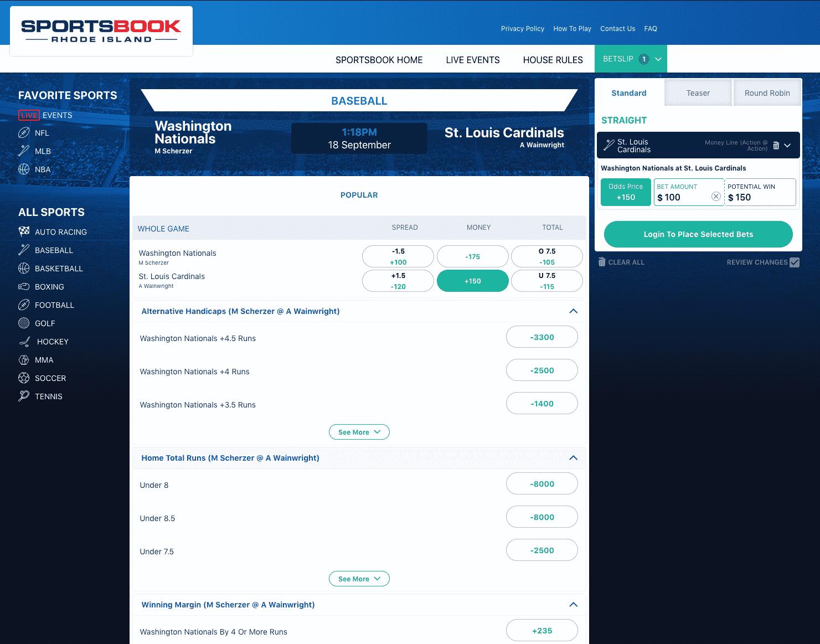Open Live Events from navigation
This screenshot has width=820, height=644.
click(473, 60)
